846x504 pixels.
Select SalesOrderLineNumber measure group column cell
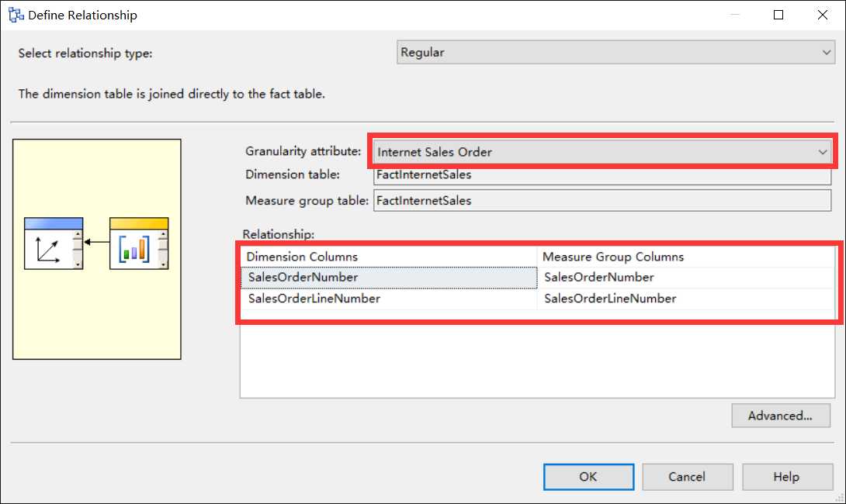(x=686, y=299)
